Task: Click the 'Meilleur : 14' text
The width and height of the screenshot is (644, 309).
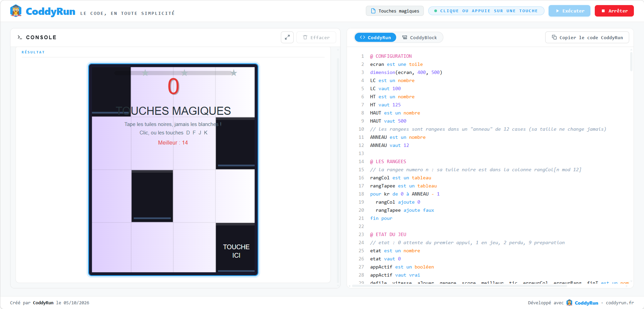Action: [x=173, y=143]
